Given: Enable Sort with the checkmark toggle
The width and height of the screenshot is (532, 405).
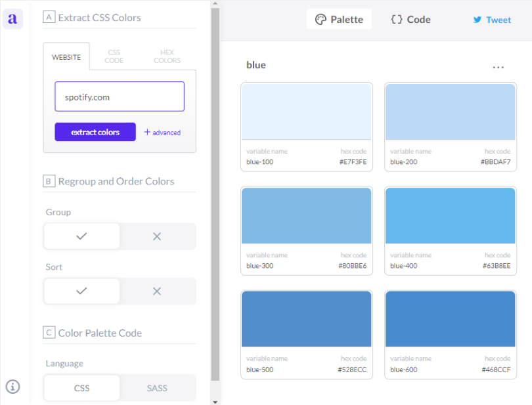Looking at the screenshot, I should (81, 291).
